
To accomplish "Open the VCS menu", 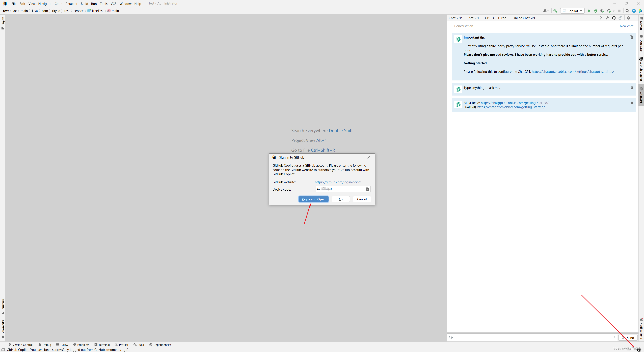I will pyautogui.click(x=113, y=4).
